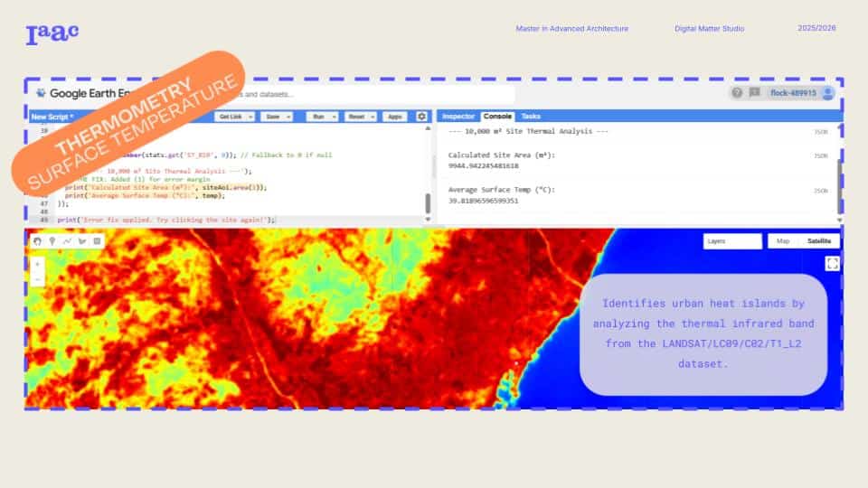Switch basemap to Satellite view
This screenshot has height=488, width=868.
pyautogui.click(x=818, y=241)
